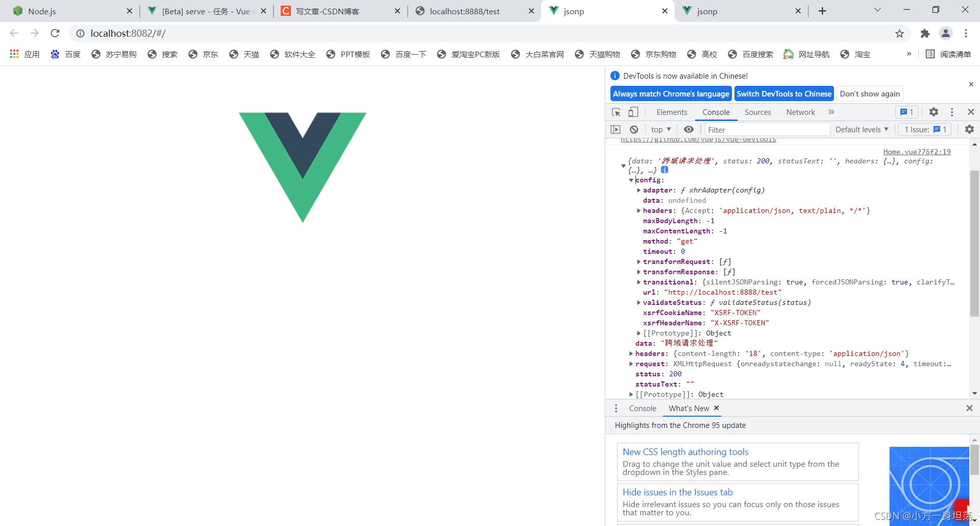Open the 阅读清单 reading list

click(948, 54)
